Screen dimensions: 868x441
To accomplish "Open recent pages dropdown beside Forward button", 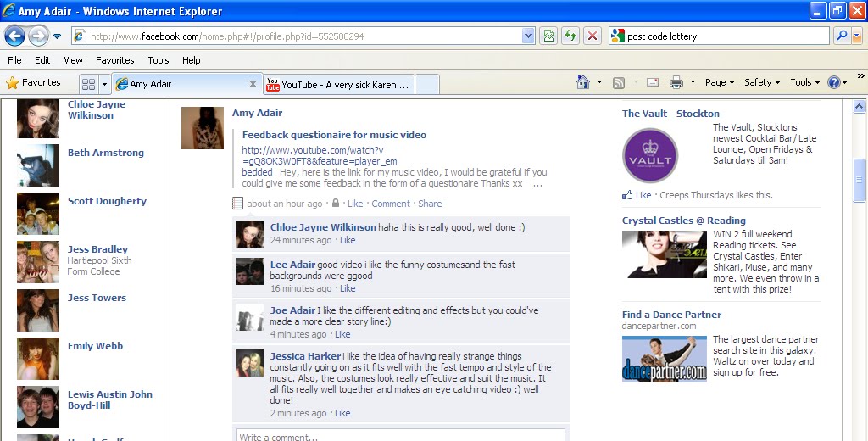I will click(x=58, y=36).
